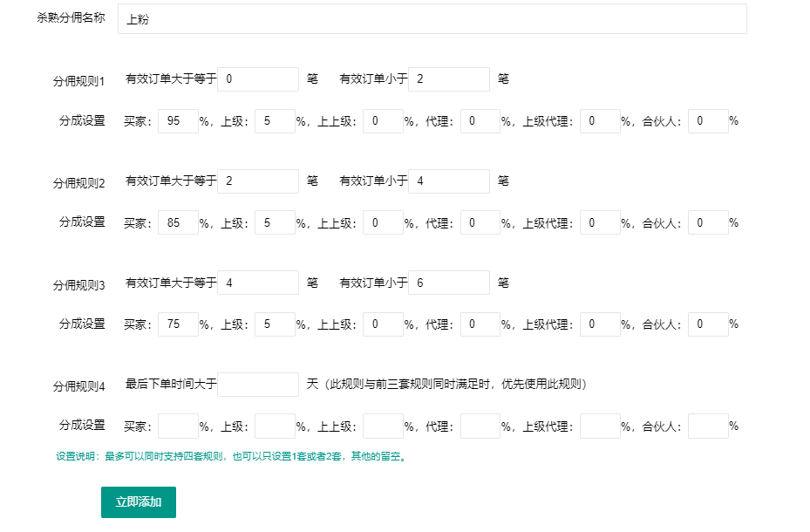The image size is (810, 532).
Task: Click rule 3 有效订单小于 input
Action: pyautogui.click(x=448, y=283)
